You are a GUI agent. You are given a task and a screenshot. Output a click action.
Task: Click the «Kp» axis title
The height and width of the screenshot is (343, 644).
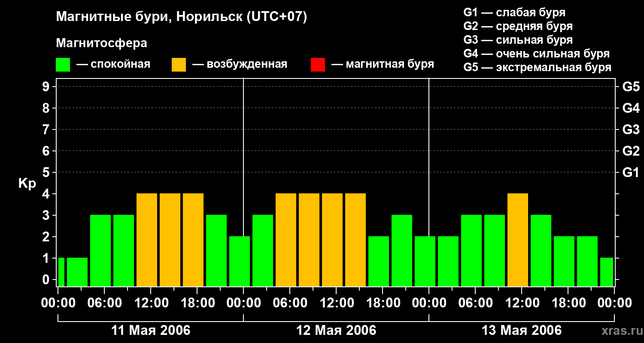[x=27, y=184]
